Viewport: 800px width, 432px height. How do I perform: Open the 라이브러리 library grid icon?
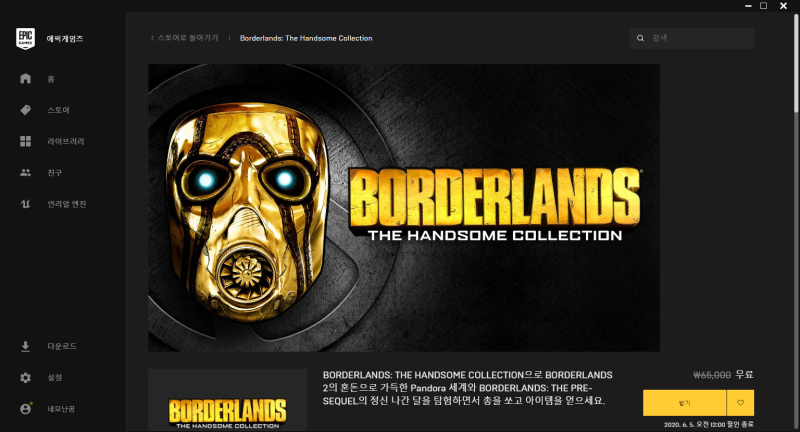26,141
